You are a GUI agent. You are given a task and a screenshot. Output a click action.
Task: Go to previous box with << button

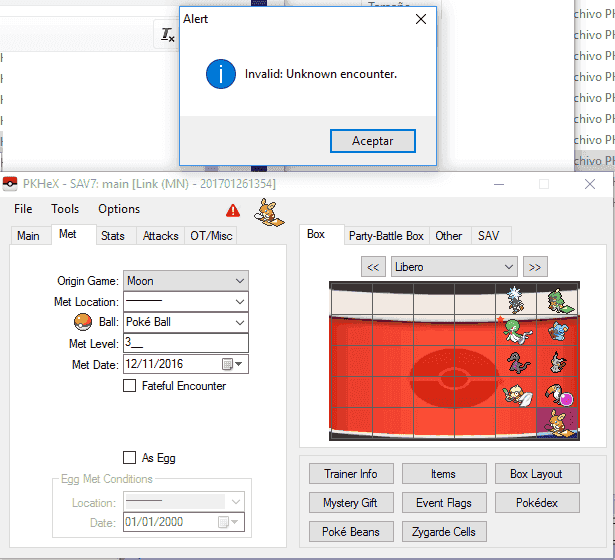point(373,267)
